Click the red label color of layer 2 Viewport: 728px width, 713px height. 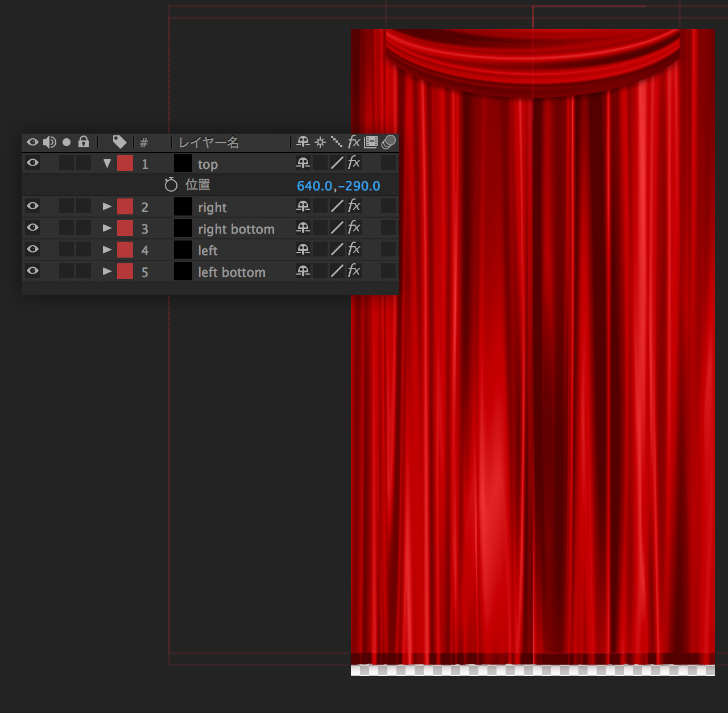[x=125, y=206]
